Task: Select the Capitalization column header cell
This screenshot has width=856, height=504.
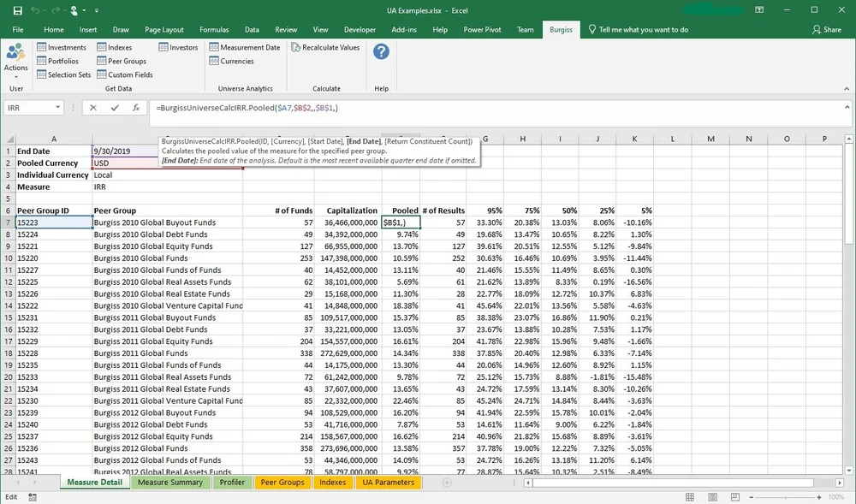Action: [348, 210]
